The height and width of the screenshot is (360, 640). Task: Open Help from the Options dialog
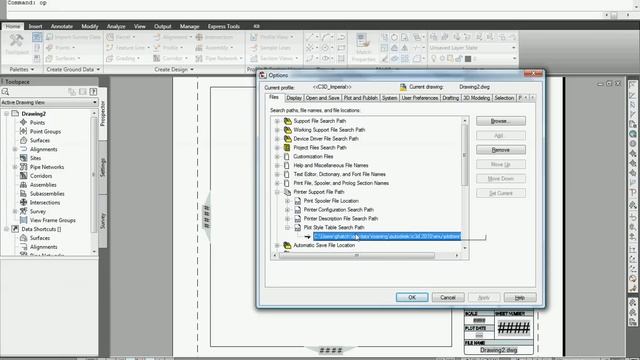click(520, 298)
